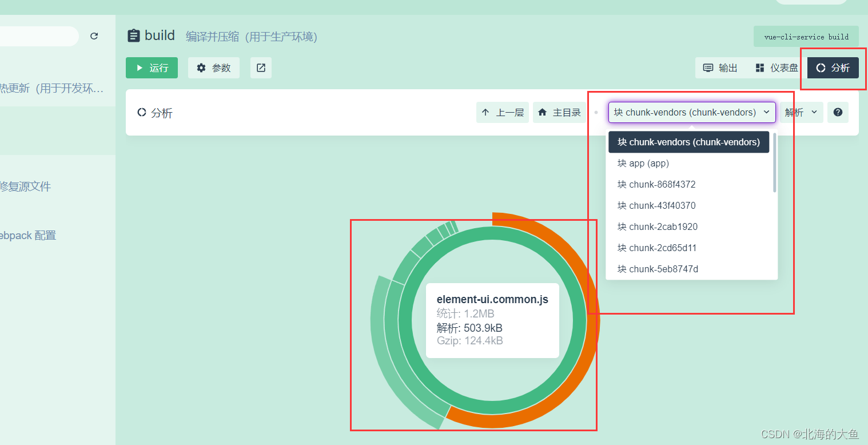Click the build task clipboard icon
868x445 pixels.
pyautogui.click(x=133, y=35)
